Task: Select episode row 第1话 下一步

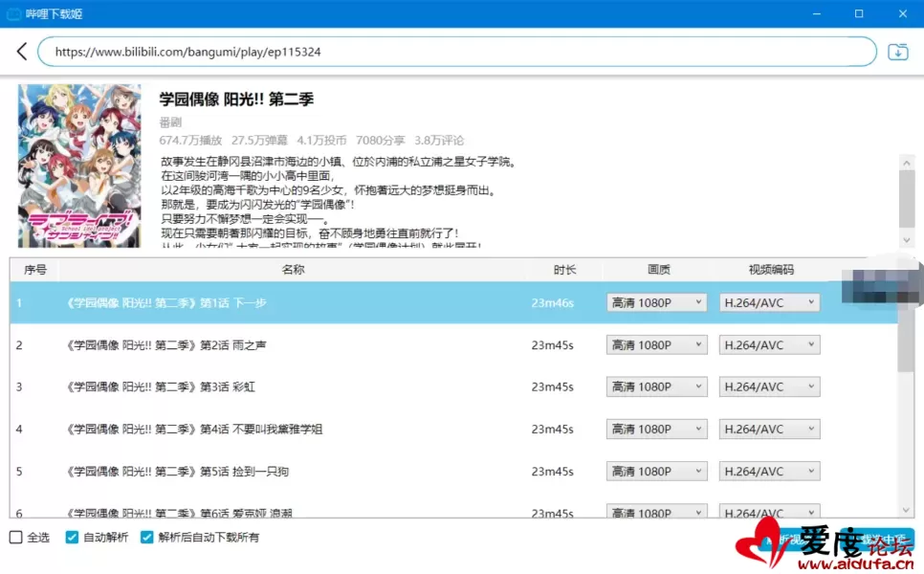Action: (453, 302)
